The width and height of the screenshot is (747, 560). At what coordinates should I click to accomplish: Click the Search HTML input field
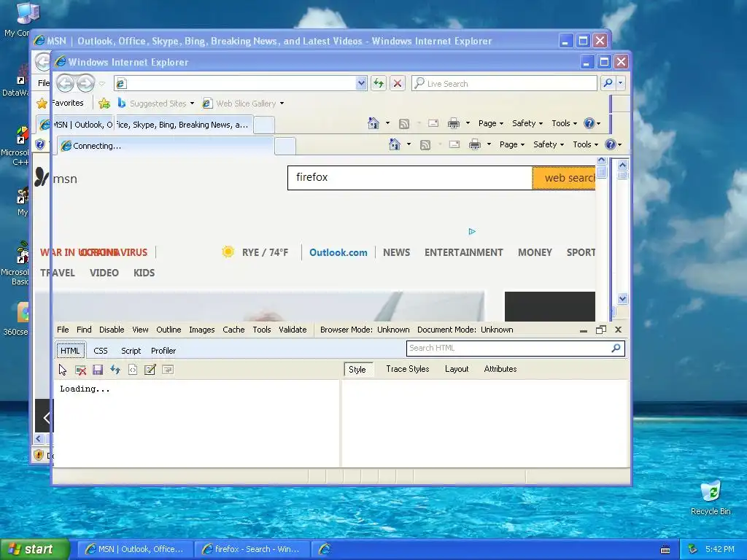[x=508, y=348]
